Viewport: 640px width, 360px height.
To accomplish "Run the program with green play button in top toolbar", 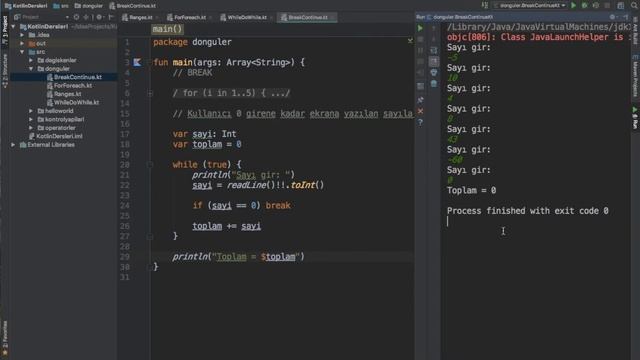I will (x=573, y=5).
